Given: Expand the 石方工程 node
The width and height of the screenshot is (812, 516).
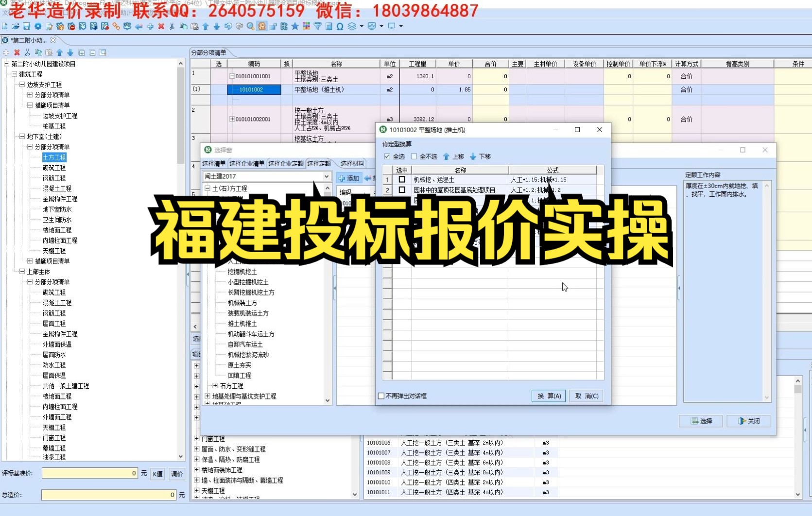Looking at the screenshot, I should pos(215,386).
